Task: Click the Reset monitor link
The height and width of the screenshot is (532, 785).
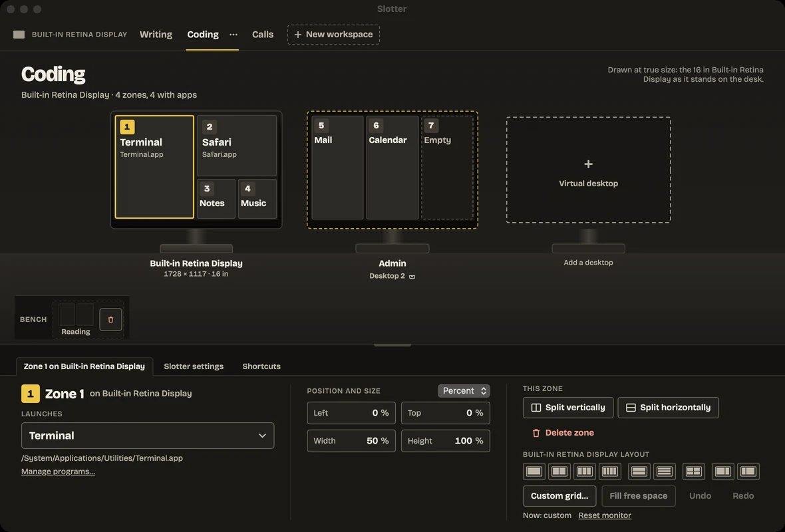Action: pos(605,515)
